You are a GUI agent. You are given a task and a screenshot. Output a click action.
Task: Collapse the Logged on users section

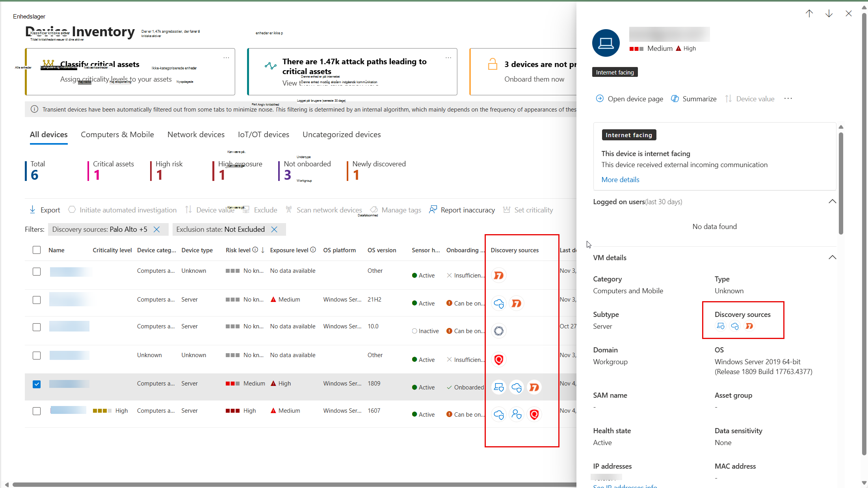pyautogui.click(x=832, y=201)
